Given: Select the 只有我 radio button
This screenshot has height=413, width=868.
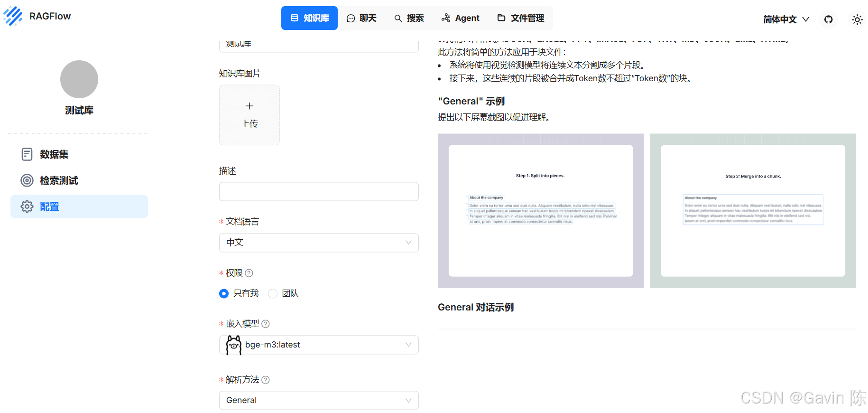Looking at the screenshot, I should coord(224,294).
